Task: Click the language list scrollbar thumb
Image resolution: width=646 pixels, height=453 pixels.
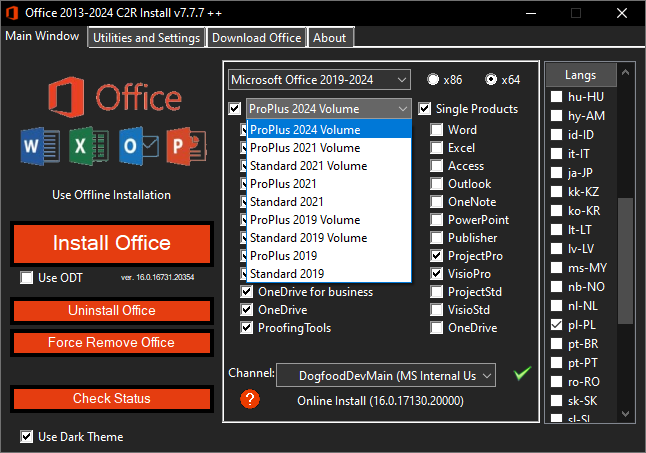Action: click(x=625, y=261)
